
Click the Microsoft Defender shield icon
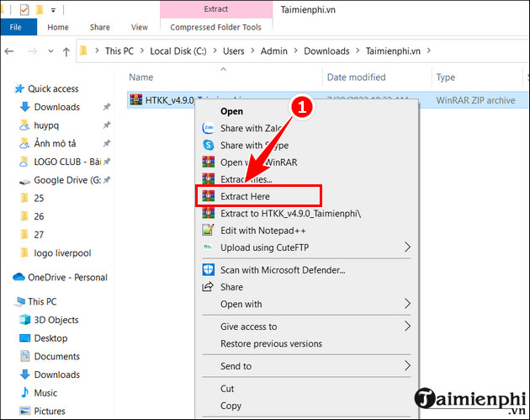pos(208,270)
